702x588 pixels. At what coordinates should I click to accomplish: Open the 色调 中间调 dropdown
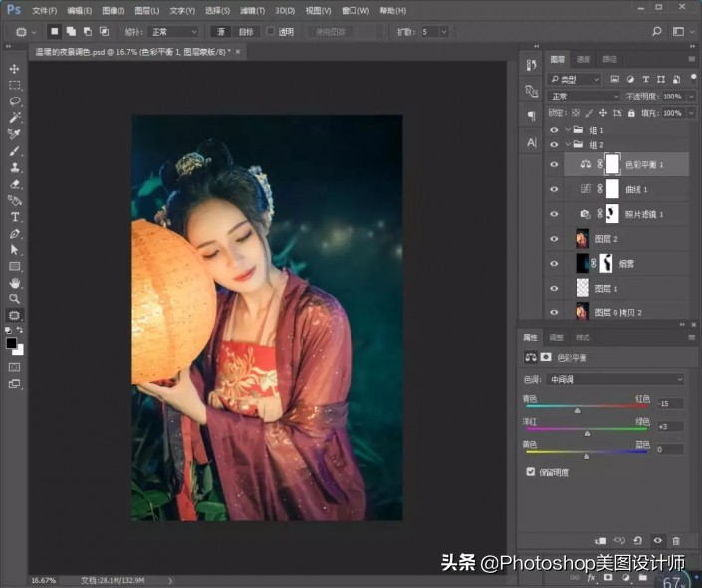click(x=614, y=379)
